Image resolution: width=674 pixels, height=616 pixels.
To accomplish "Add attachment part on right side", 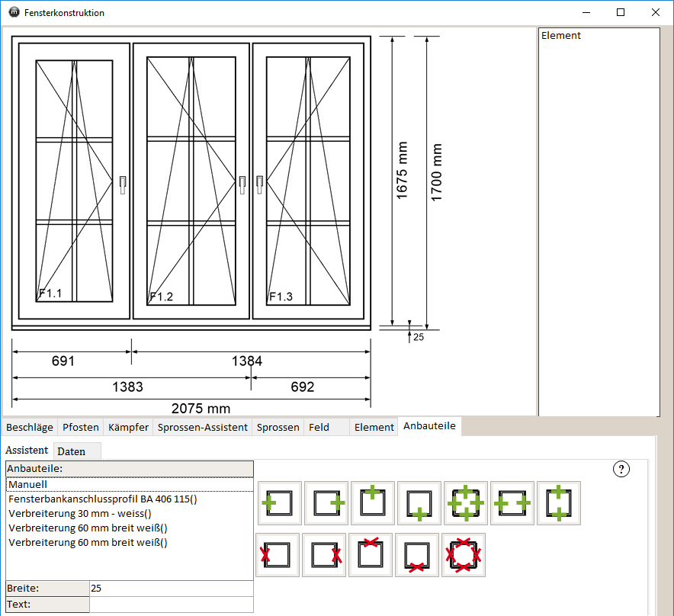I will pos(326,503).
